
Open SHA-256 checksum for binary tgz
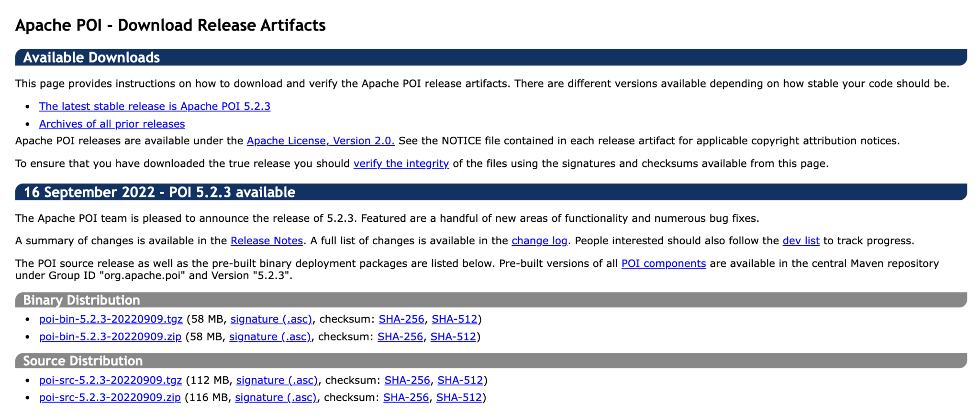point(401,319)
